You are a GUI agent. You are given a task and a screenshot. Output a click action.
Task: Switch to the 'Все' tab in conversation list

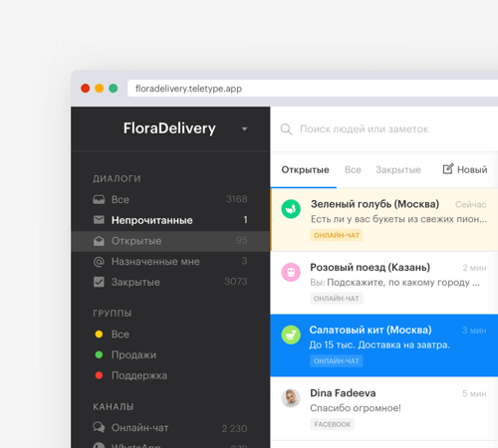353,170
